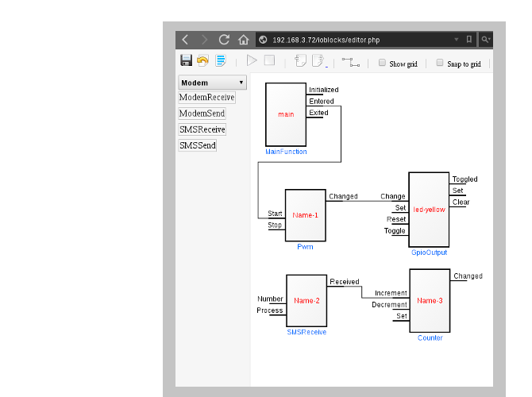Enable the Show grid checkbox
This screenshot has width=532, height=397.
(382, 63)
